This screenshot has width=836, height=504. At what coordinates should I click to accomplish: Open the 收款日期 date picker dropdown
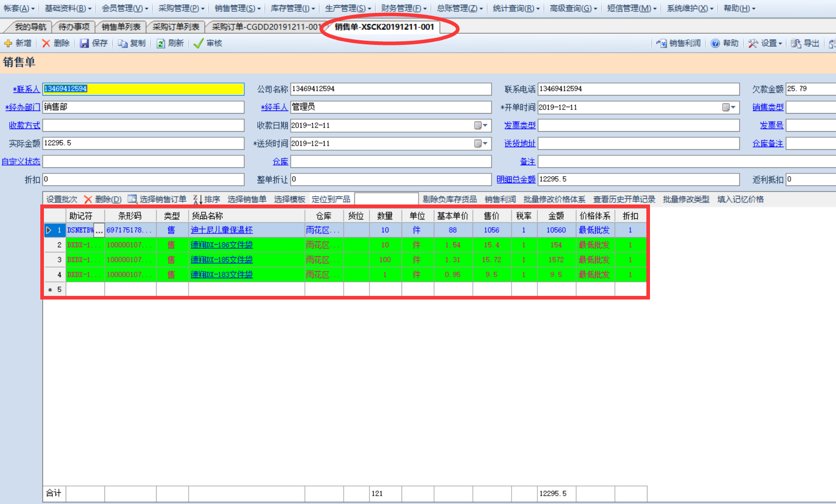481,125
